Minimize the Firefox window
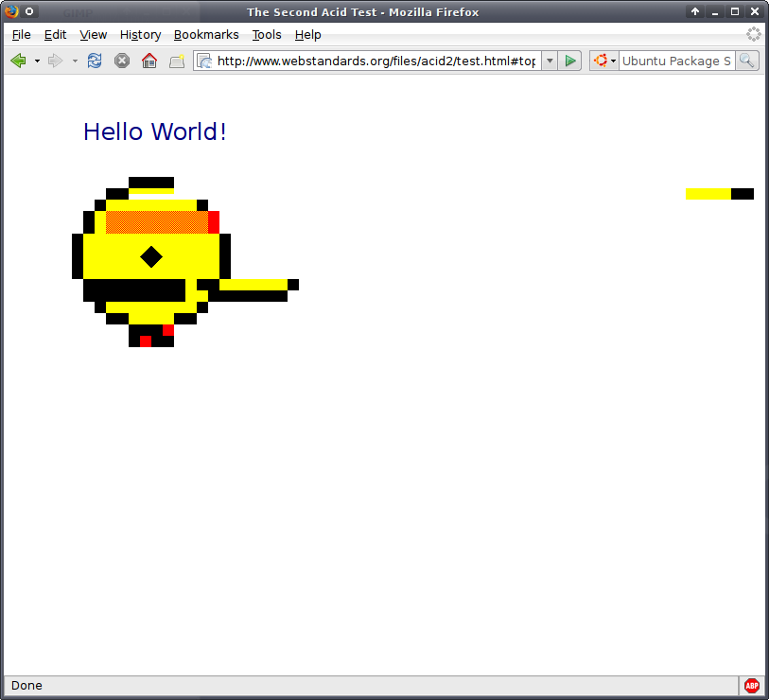769x700 pixels. coord(715,11)
